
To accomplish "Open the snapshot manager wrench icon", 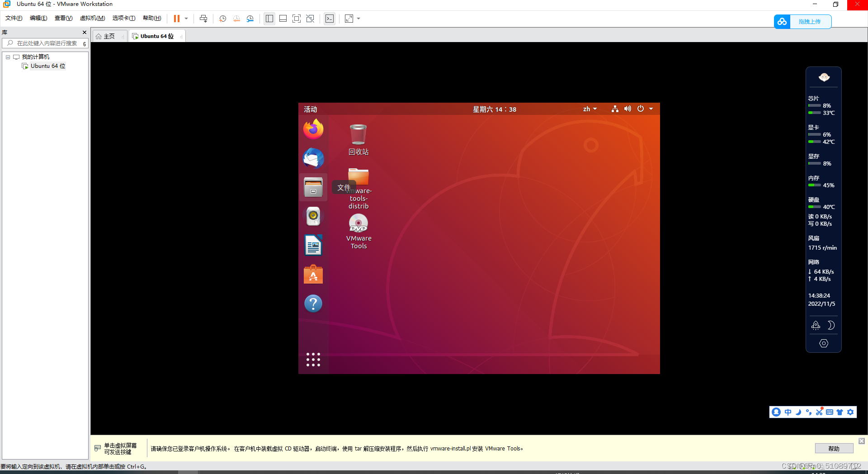I will [250, 19].
